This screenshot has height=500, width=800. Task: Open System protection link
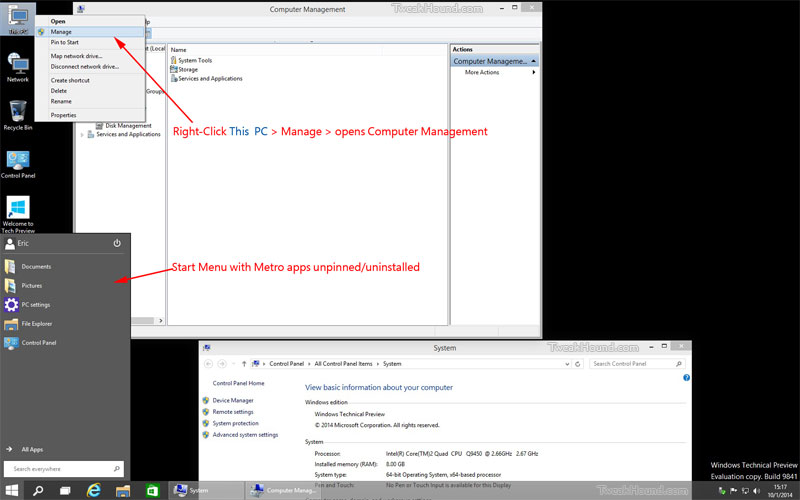pos(235,423)
